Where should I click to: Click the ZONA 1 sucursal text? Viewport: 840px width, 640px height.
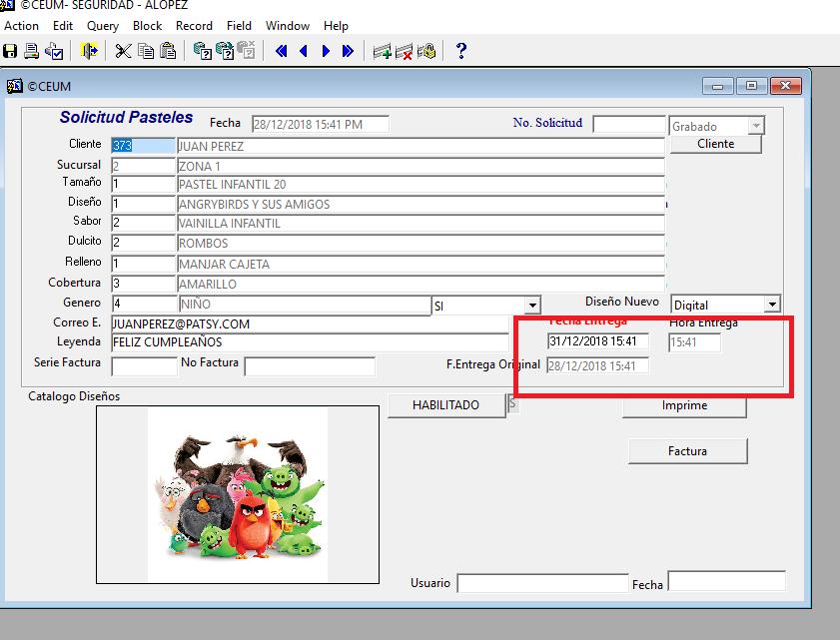[x=200, y=166]
